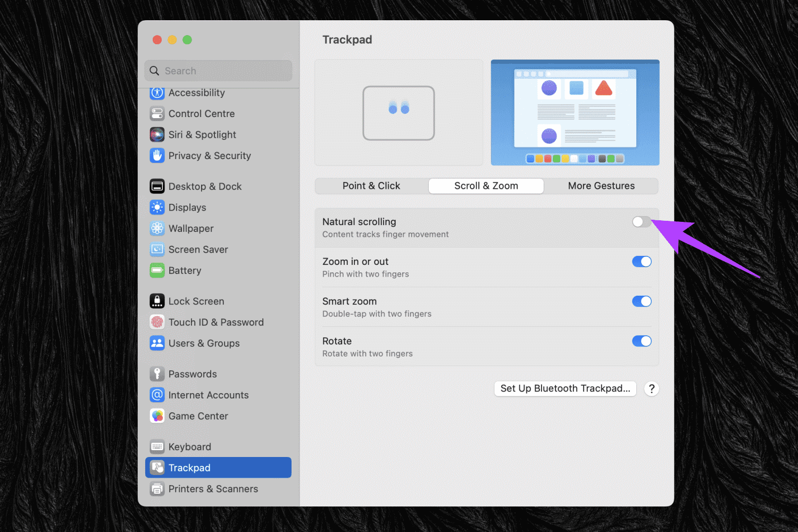The image size is (798, 532).
Task: Open Game Center icon
Action: coord(157,416)
